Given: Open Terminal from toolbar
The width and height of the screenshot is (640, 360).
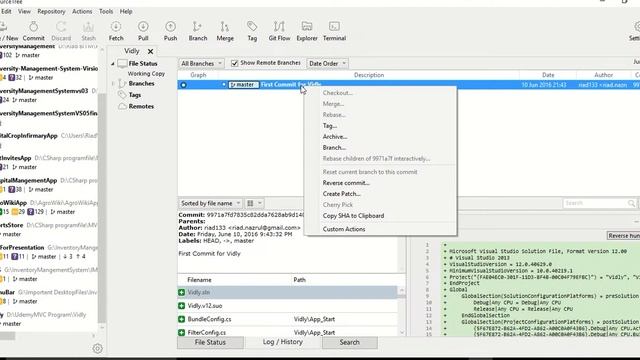Looking at the screenshot, I should [x=334, y=31].
